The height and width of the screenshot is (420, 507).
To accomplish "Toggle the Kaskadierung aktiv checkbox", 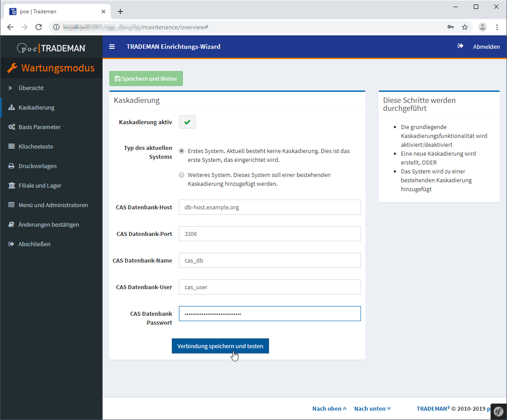I will coord(187,122).
